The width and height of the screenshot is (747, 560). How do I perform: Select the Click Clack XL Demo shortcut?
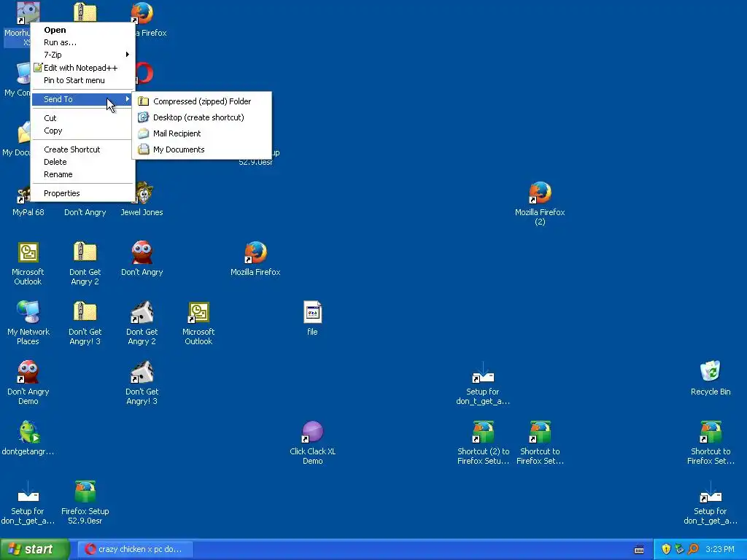click(312, 432)
